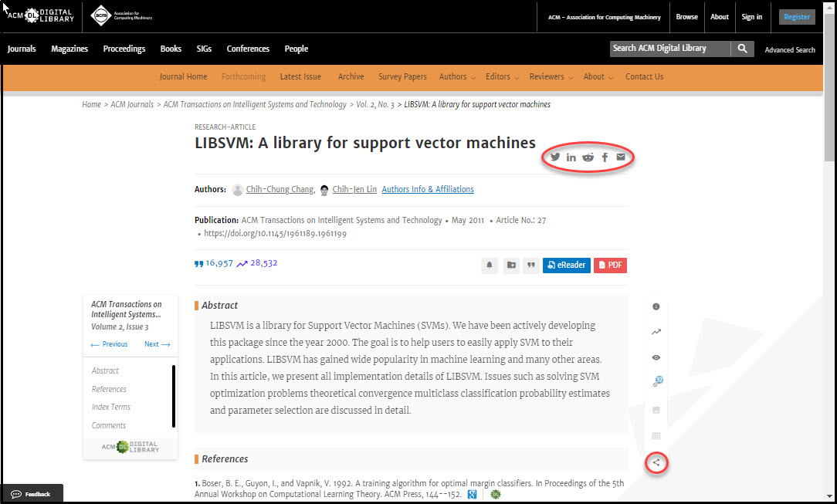Open the Conferences menu
This screenshot has height=504, width=837.
coord(248,49)
